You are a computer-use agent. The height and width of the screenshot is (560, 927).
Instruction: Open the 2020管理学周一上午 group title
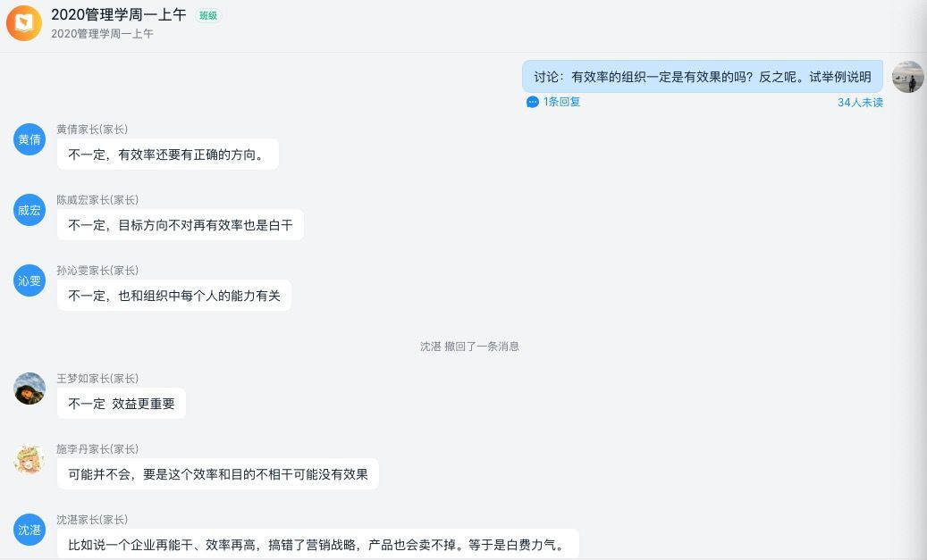tap(119, 15)
